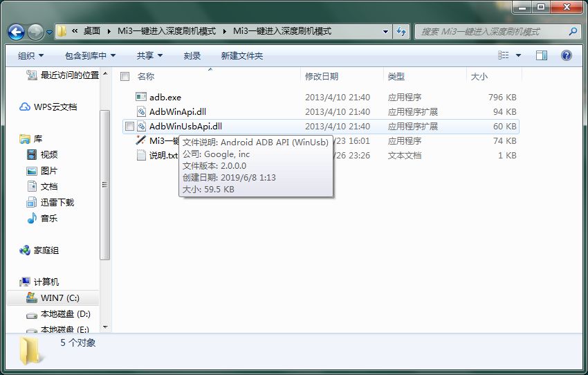Click the Forward navigation arrow
The width and height of the screenshot is (588, 375).
pyautogui.click(x=35, y=33)
